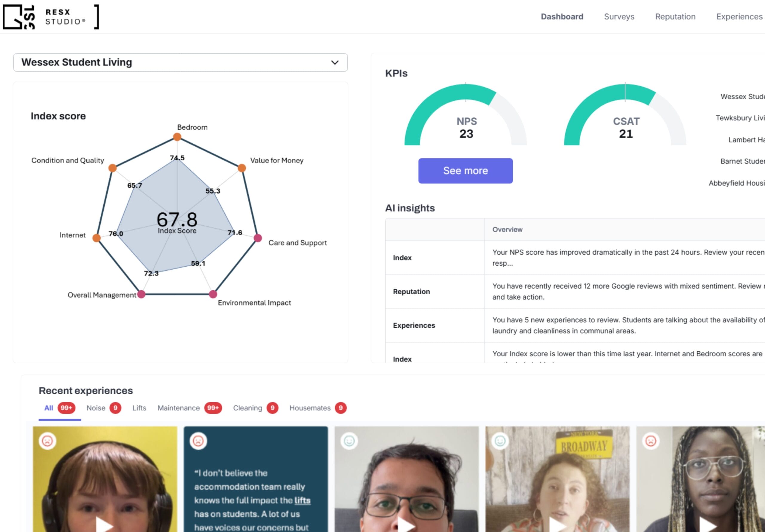Open the lifts quote experience card
This screenshot has width=765, height=532.
(x=255, y=479)
